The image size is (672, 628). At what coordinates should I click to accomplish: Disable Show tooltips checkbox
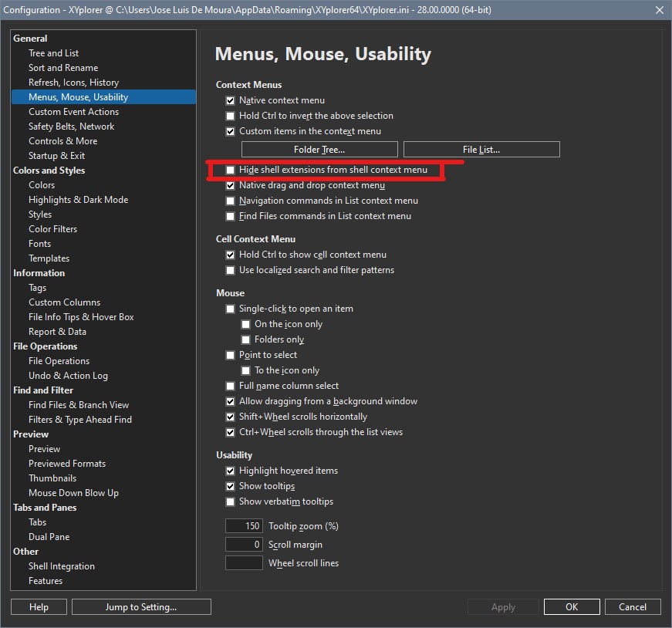pyautogui.click(x=230, y=486)
